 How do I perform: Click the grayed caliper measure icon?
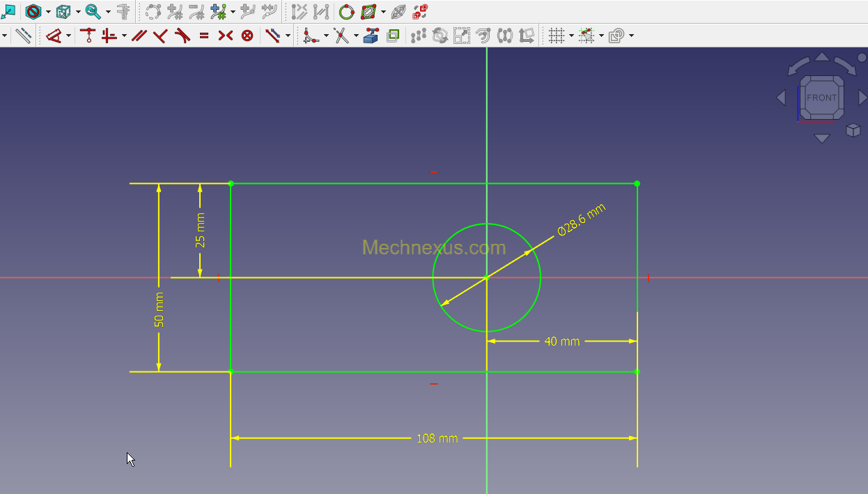pyautogui.click(x=123, y=12)
